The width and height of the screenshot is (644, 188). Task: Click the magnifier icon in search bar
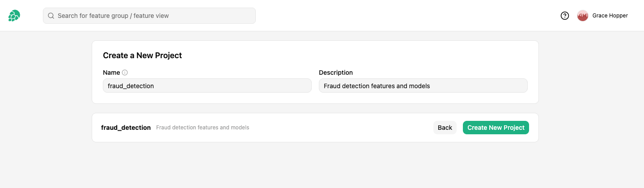pos(51,16)
